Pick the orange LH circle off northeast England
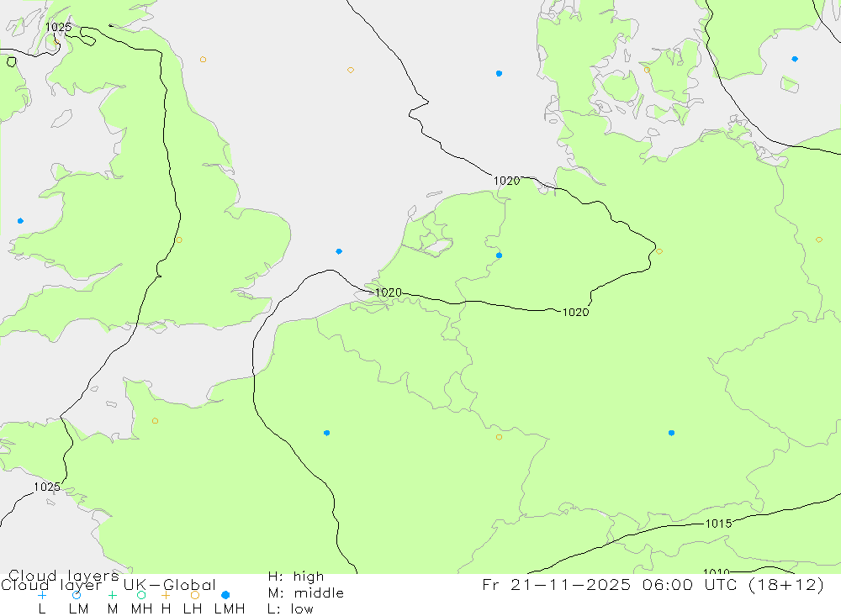 (x=203, y=60)
